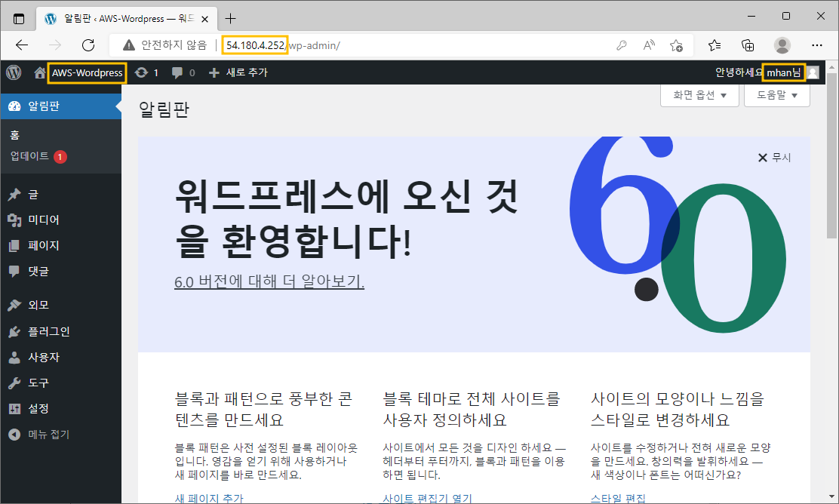Open the browser collections icon
Image resolution: width=839 pixels, height=504 pixels.
click(x=748, y=45)
